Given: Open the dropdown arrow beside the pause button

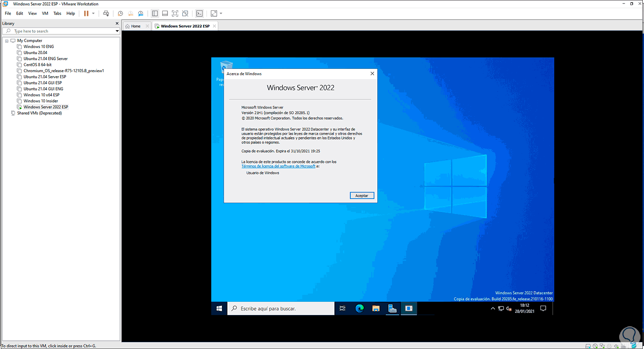Looking at the screenshot, I should [93, 13].
